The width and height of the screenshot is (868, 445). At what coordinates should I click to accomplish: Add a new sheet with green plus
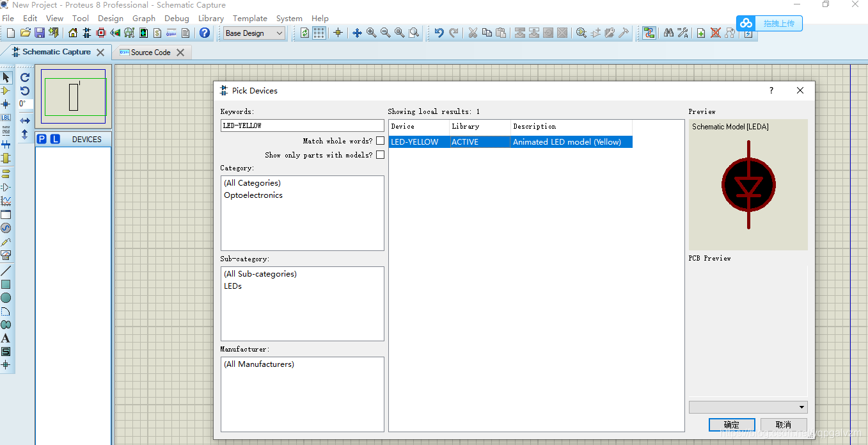[x=701, y=33]
